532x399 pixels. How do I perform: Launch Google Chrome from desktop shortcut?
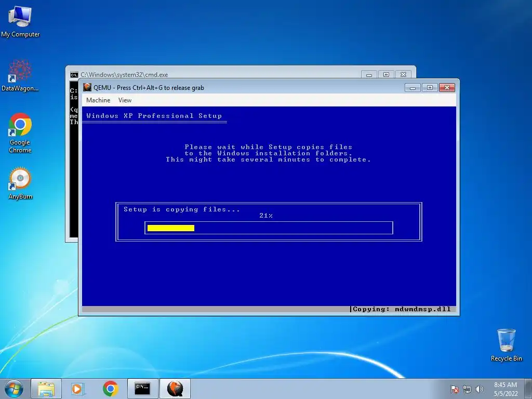point(20,132)
